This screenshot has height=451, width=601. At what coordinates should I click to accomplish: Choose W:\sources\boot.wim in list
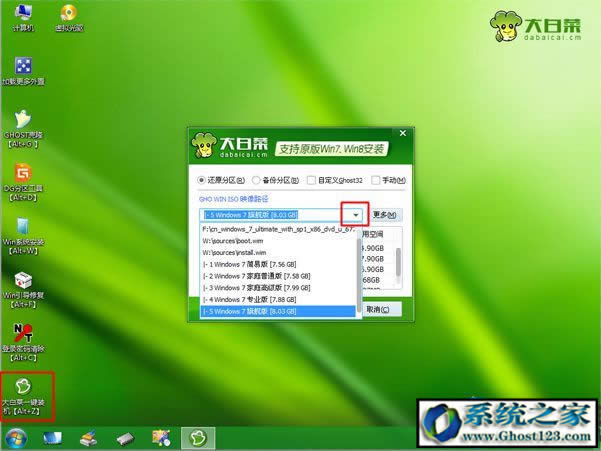point(278,241)
